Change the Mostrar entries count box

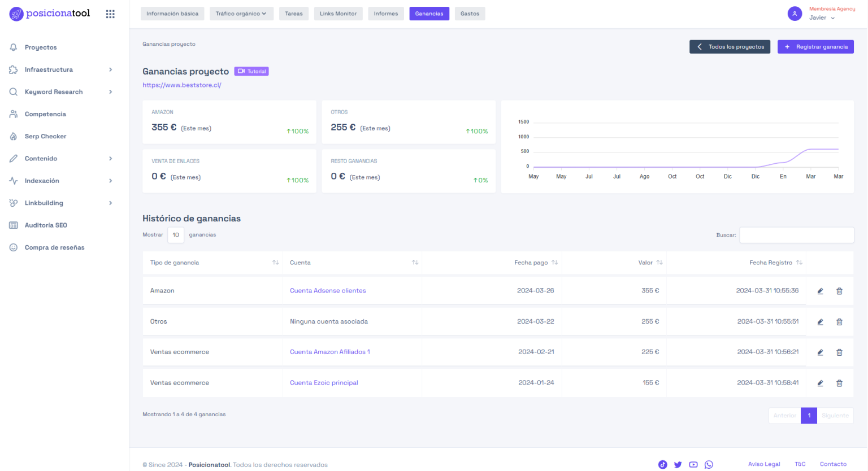176,235
